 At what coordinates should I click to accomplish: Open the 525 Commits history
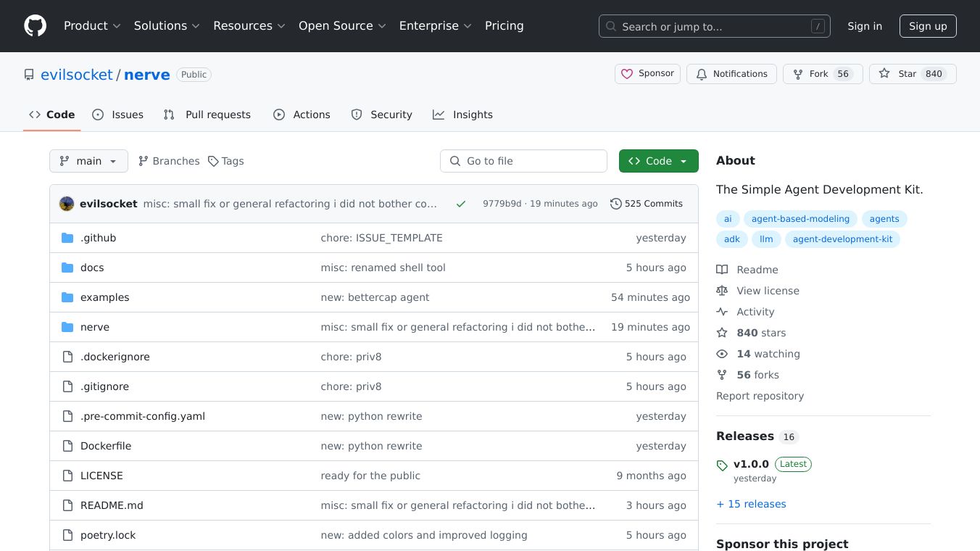646,204
